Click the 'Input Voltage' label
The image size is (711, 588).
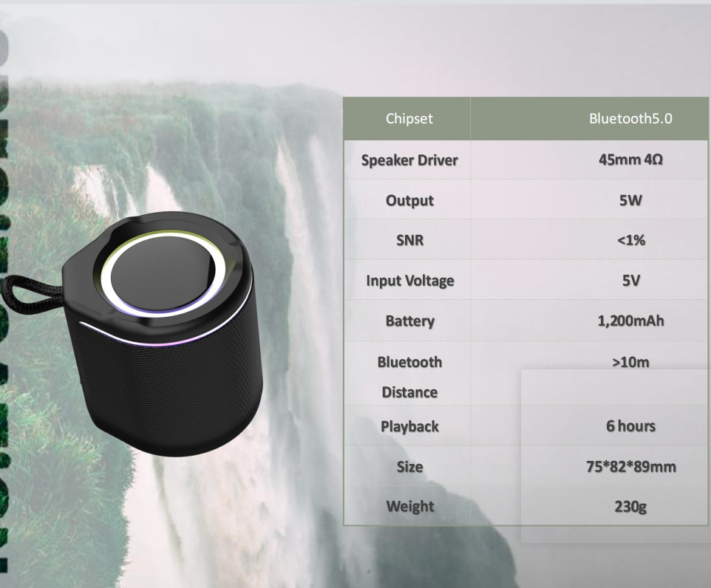coord(409,280)
